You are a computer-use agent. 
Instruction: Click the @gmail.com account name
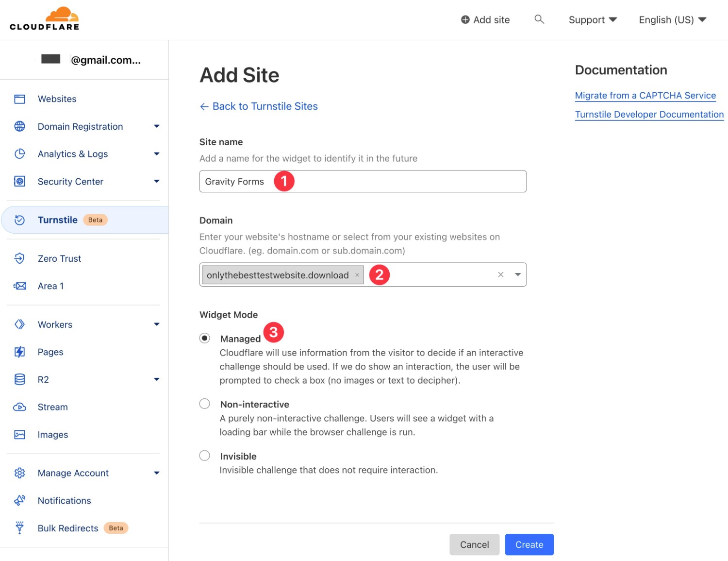[x=106, y=60]
